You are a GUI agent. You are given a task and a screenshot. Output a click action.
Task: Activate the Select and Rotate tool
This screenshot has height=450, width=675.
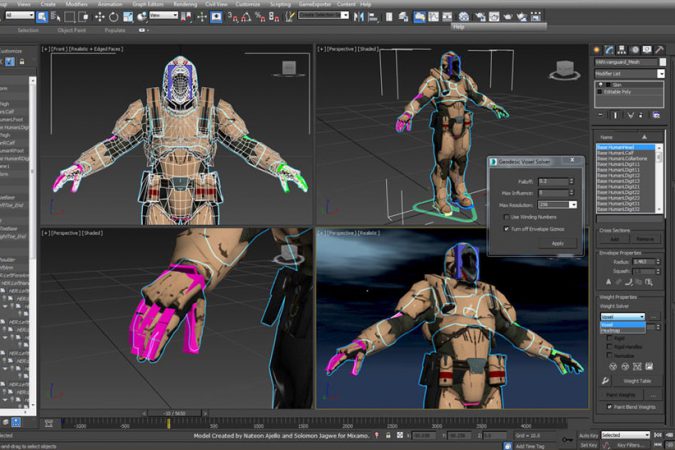114,17
